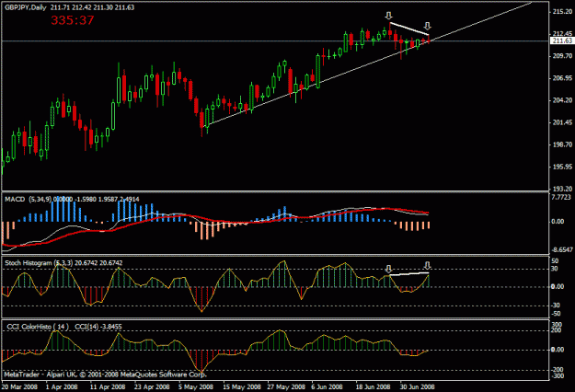The height and width of the screenshot is (392, 575).
Task: Click the 215.20 price scale label
Action: coord(562,12)
